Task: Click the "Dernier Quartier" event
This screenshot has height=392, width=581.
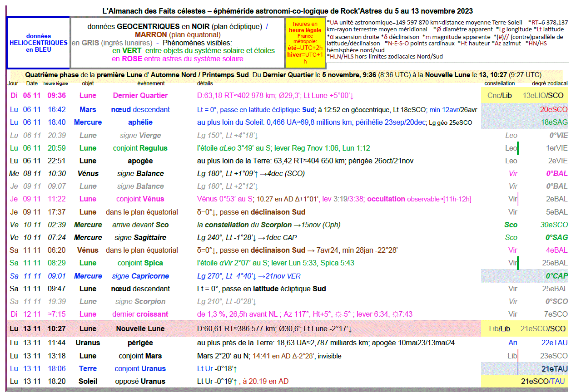Action: [140, 96]
